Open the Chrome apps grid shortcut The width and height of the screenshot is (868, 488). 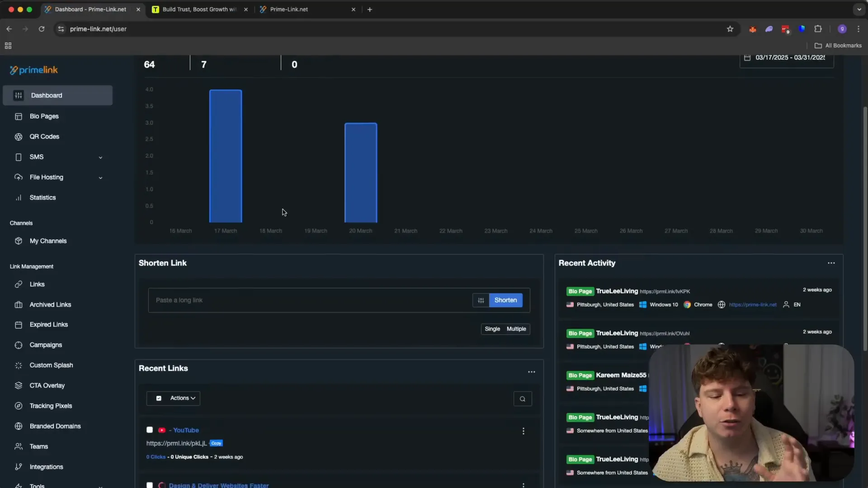click(x=8, y=46)
